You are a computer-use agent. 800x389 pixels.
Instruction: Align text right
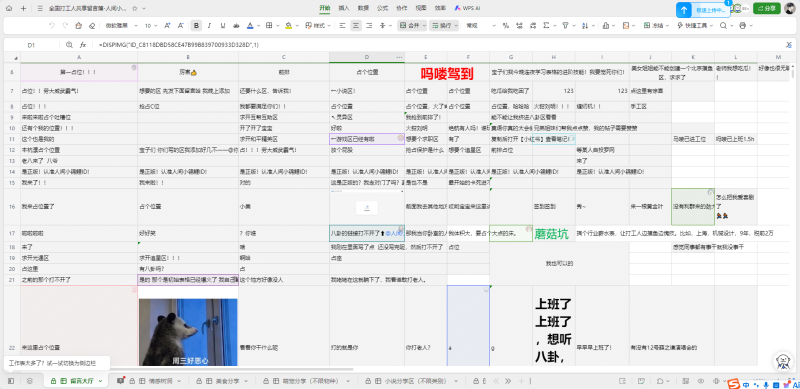[x=369, y=26]
